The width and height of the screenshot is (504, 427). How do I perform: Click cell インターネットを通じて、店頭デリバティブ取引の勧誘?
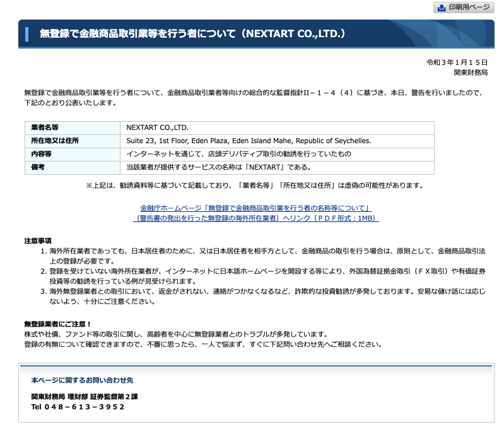[277, 154]
